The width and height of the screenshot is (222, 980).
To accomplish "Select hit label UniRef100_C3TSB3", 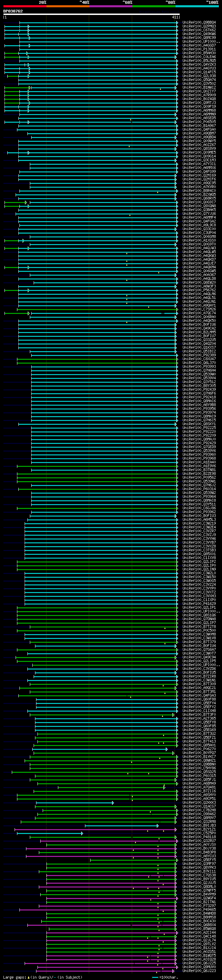I will [199, 550].
